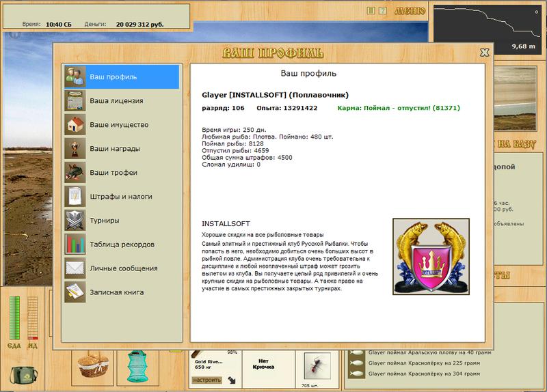The height and width of the screenshot is (392, 547).
Task: Open the Турниры crossed swords icon
Action: click(x=75, y=220)
